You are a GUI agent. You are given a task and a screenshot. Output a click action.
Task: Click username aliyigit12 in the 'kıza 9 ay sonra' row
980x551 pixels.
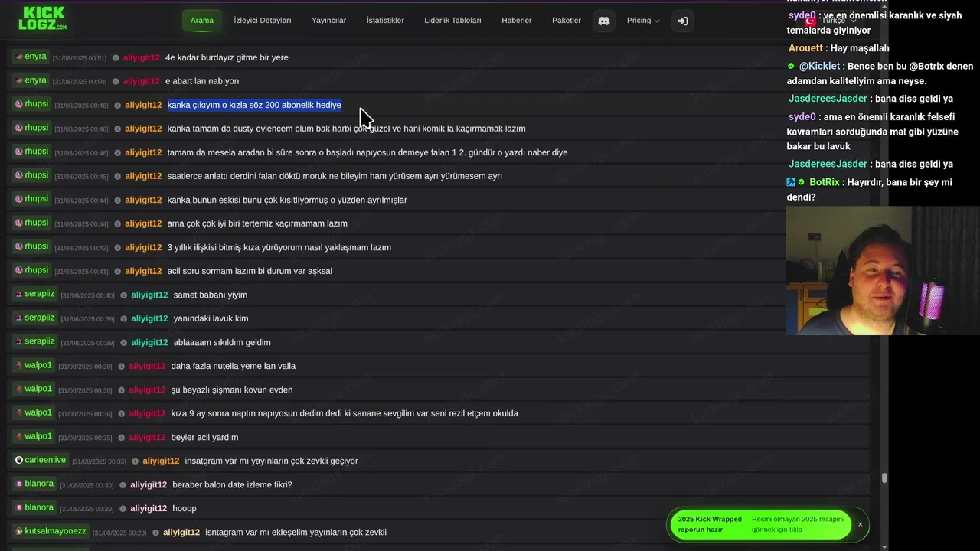[147, 413]
